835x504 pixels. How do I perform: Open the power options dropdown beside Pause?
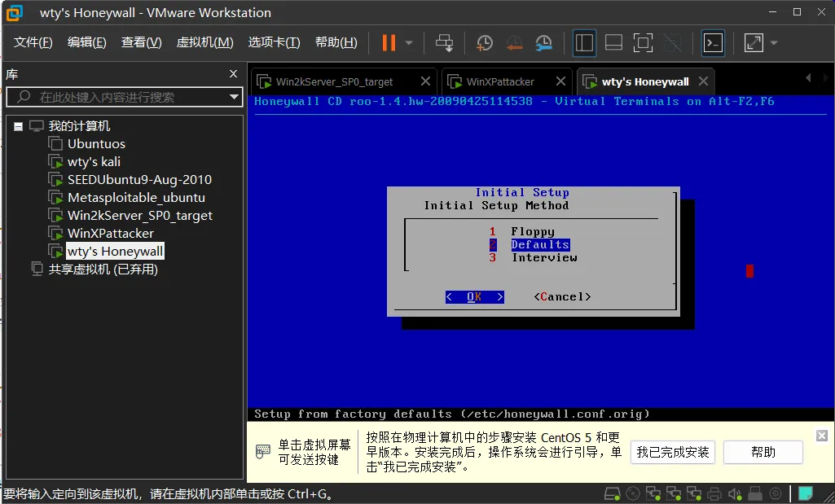[409, 42]
